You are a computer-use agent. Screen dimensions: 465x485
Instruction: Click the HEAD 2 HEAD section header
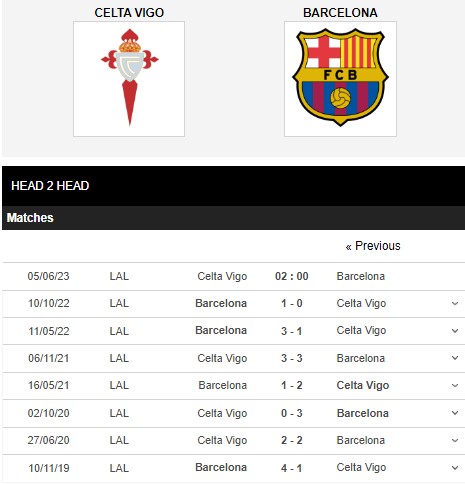(50, 186)
